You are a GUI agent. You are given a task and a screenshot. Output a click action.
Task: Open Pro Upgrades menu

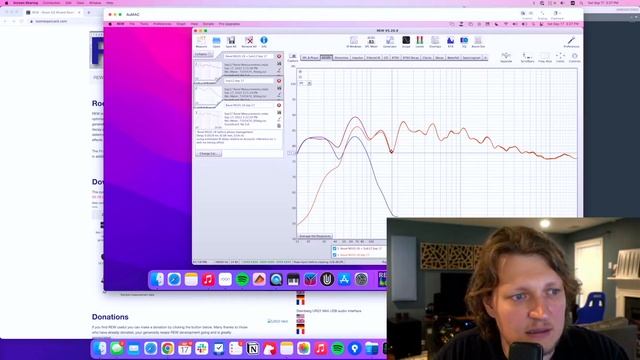[229, 24]
